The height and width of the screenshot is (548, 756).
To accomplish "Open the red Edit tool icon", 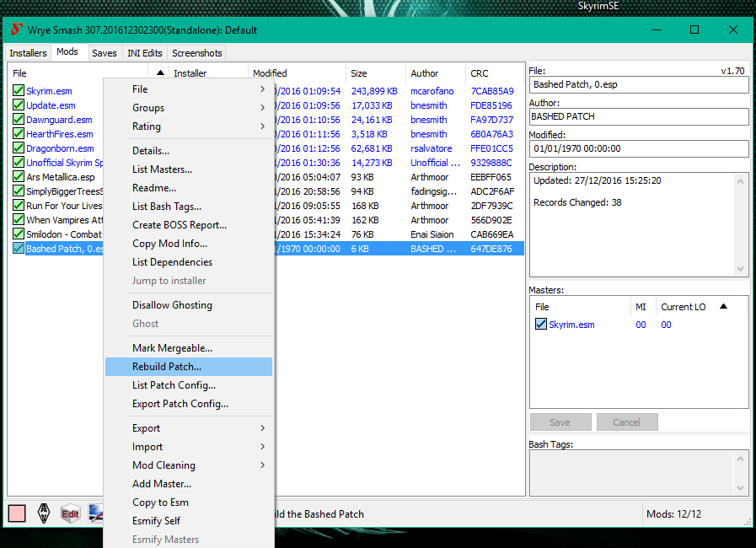I will (x=70, y=513).
